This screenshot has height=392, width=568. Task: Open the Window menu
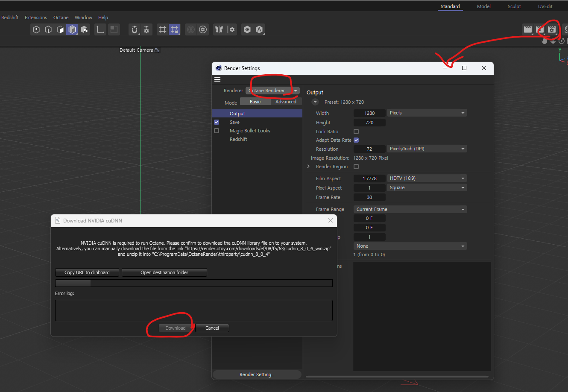(83, 18)
